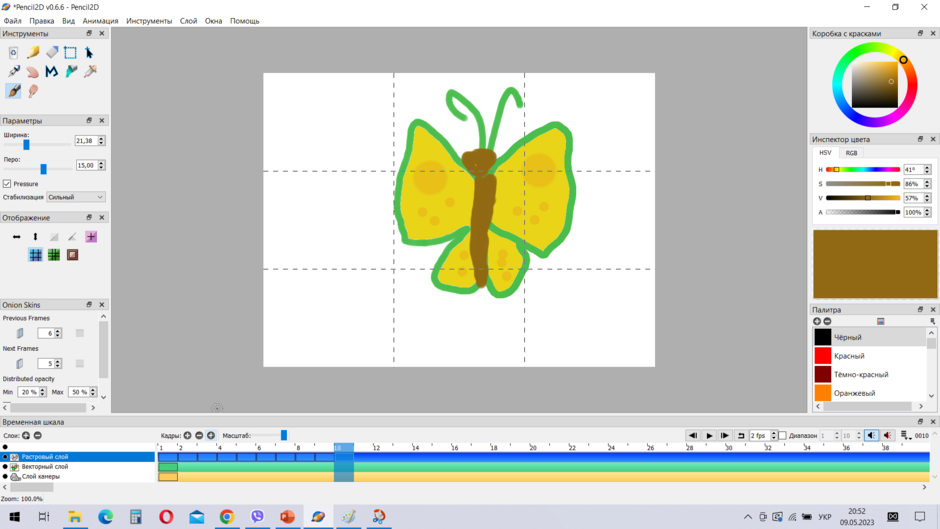Remove a color from the palette
The image size is (940, 529).
click(827, 321)
